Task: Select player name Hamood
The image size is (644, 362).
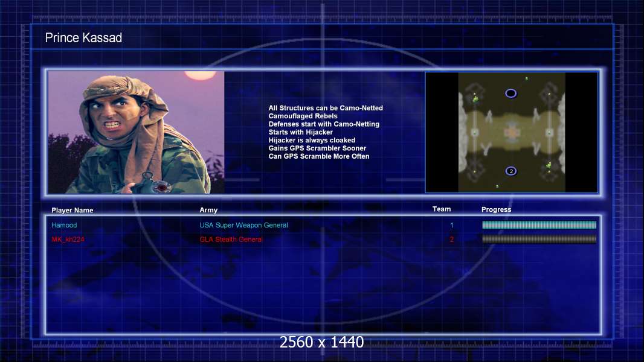Action: (x=64, y=225)
